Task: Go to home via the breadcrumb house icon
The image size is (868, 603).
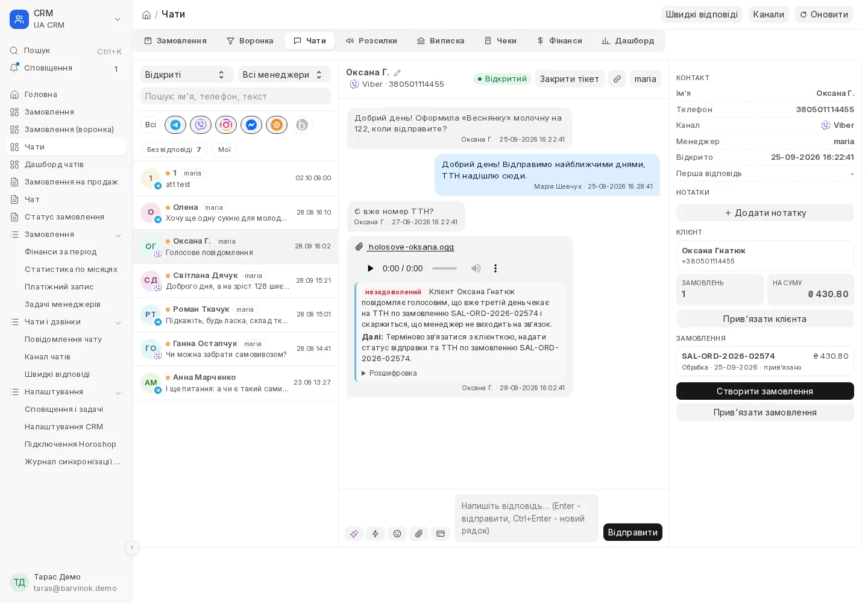Action: 146,15
